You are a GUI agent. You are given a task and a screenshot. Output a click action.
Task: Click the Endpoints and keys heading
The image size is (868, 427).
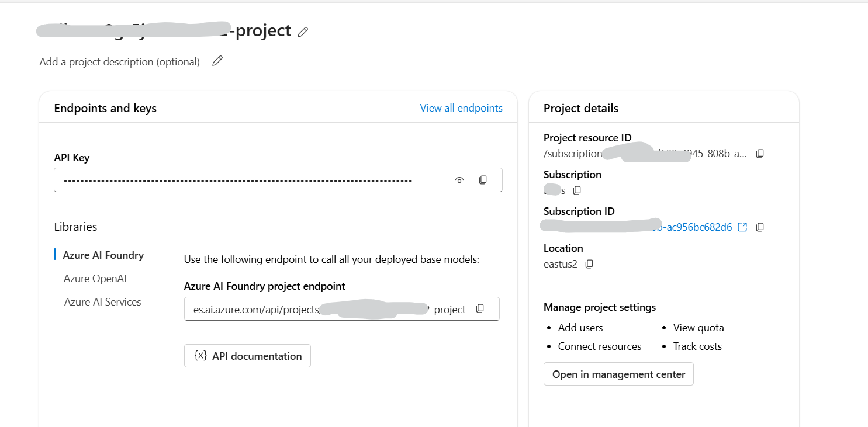[x=105, y=108]
